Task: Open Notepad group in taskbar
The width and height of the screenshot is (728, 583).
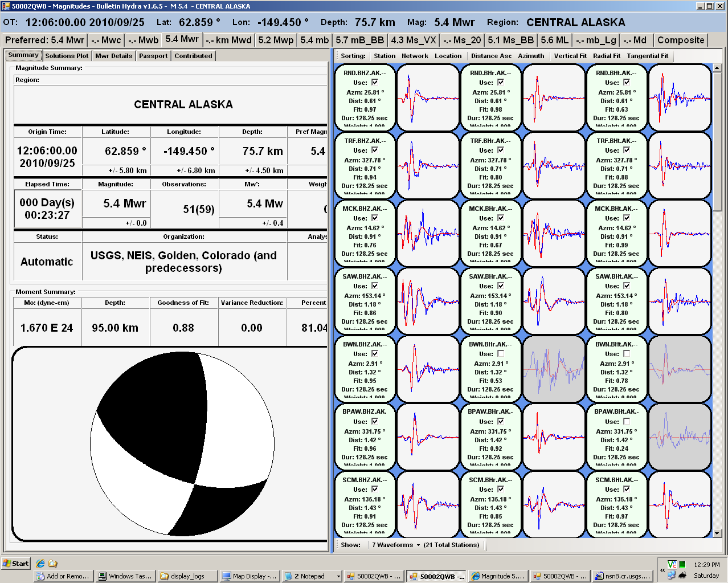Action: tap(312, 576)
